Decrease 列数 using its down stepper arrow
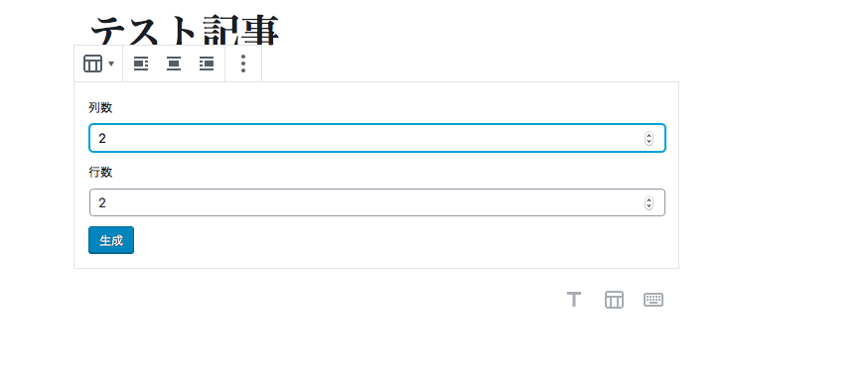The width and height of the screenshot is (868, 390). [649, 142]
